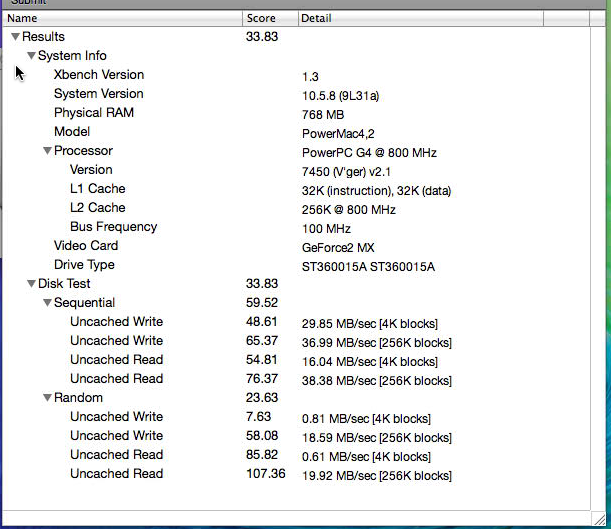Select Random Uncached Write 18.59 MB/sec row

[296, 436]
